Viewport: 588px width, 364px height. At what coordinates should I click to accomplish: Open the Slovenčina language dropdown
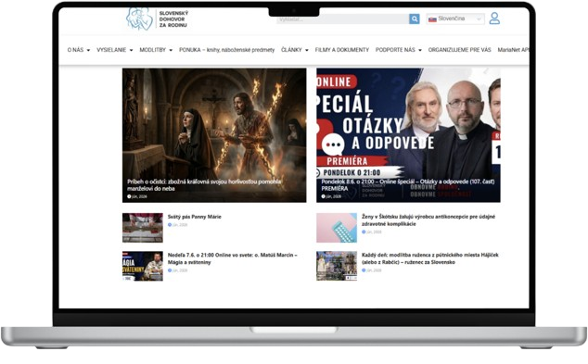pyautogui.click(x=455, y=19)
